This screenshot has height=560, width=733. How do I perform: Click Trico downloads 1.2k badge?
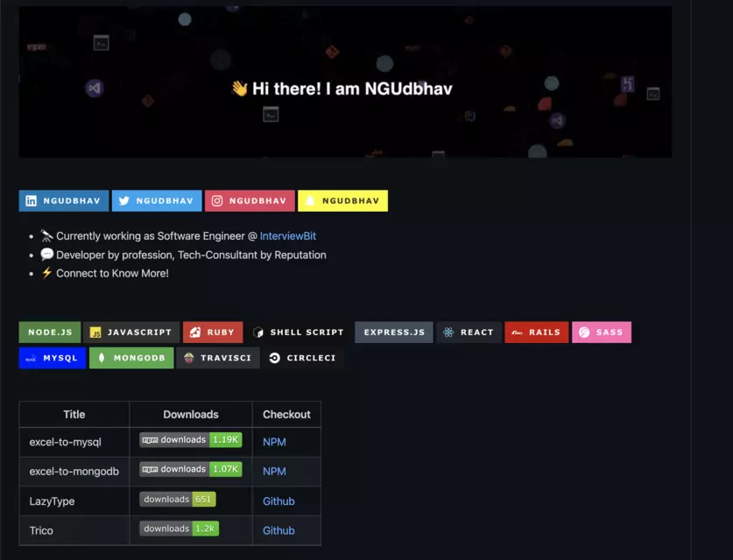tap(179, 528)
